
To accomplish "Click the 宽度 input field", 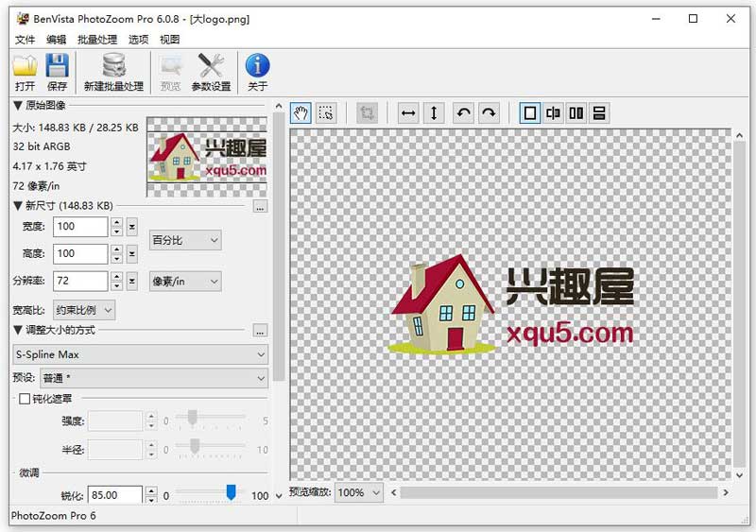I will coord(80,226).
